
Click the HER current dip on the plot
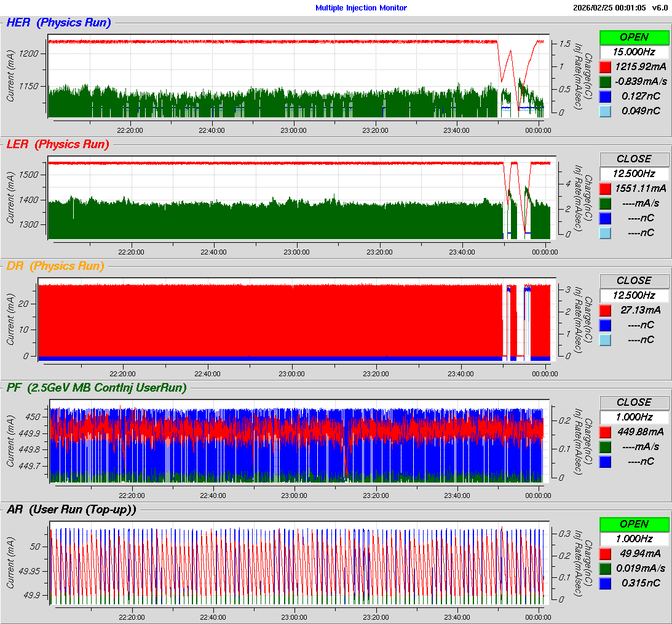pyautogui.click(x=502, y=79)
